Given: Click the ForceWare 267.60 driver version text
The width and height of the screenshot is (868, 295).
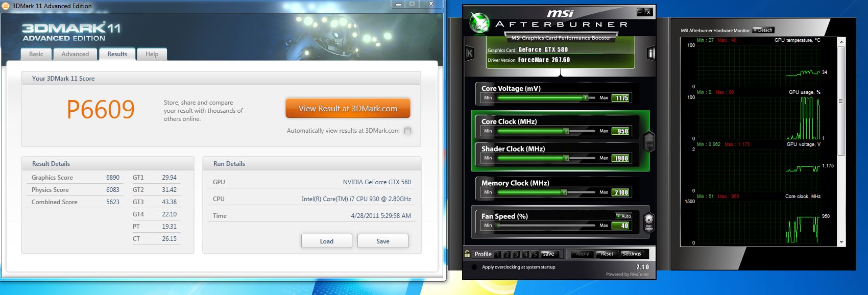Looking at the screenshot, I should coord(544,60).
